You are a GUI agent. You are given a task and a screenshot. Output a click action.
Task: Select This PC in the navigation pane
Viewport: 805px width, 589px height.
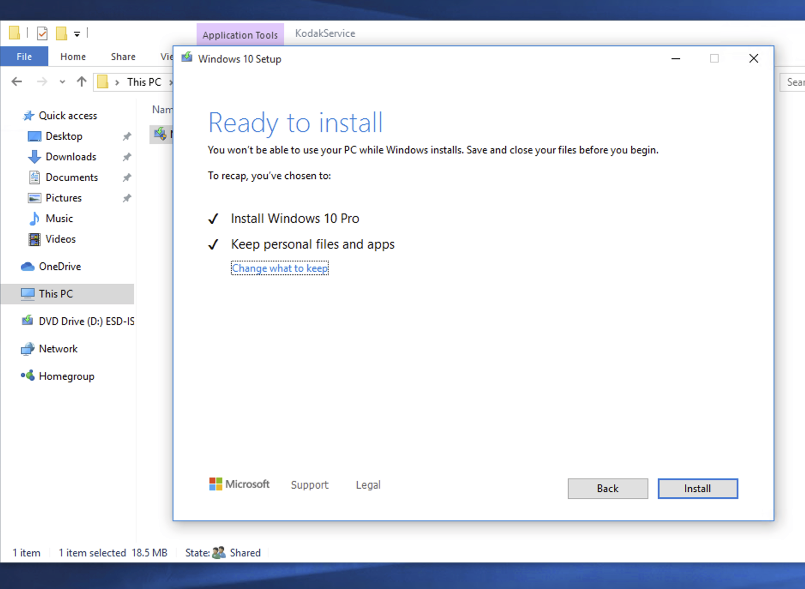click(67, 294)
